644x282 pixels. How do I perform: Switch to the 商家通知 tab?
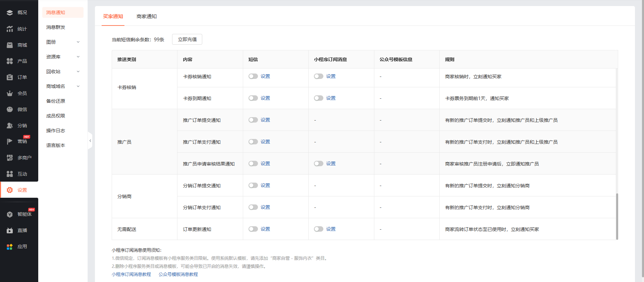(147, 16)
